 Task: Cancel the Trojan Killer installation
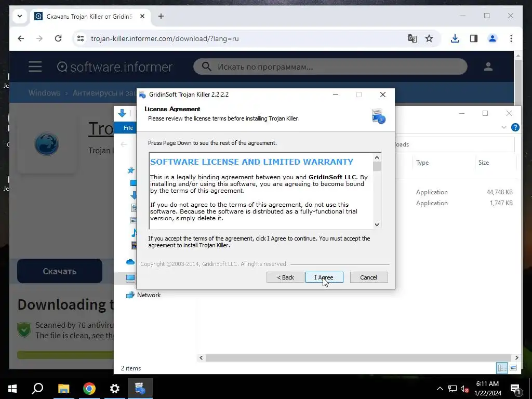pyautogui.click(x=368, y=277)
